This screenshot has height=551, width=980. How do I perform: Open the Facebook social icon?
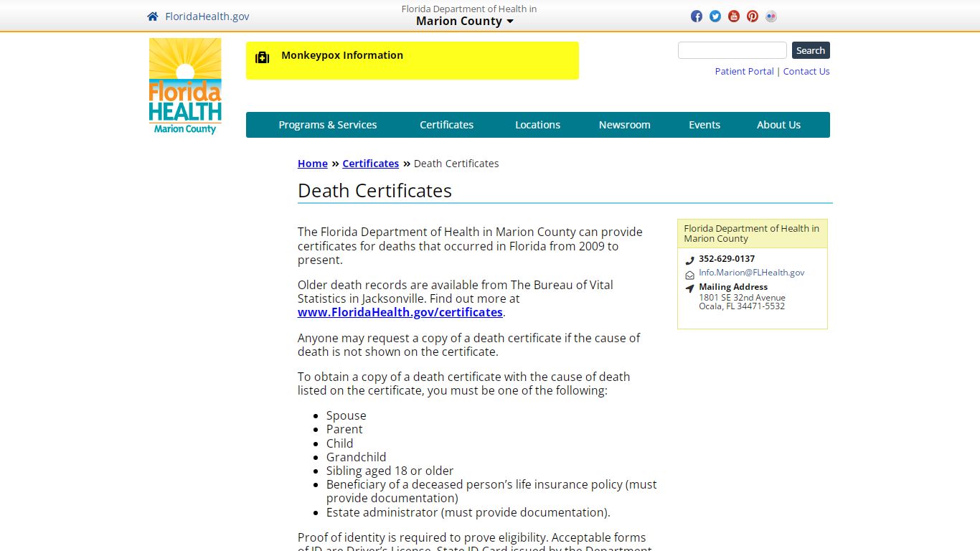(697, 17)
